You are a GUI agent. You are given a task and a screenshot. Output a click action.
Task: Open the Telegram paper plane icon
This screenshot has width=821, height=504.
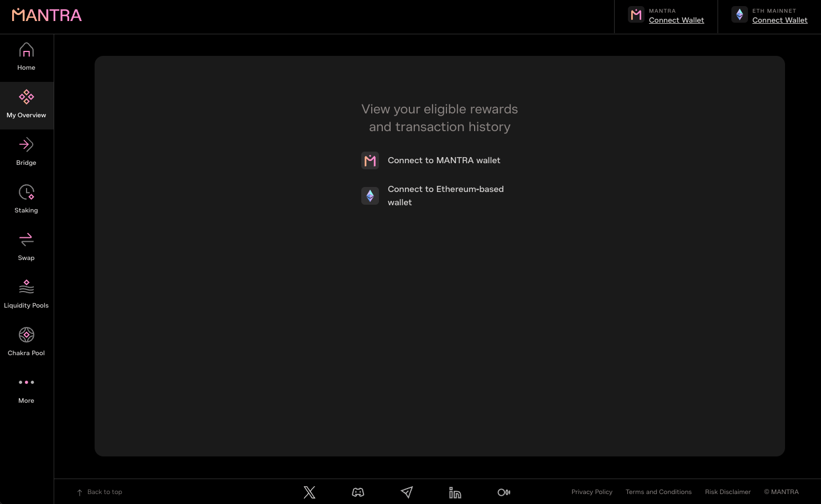click(x=407, y=492)
